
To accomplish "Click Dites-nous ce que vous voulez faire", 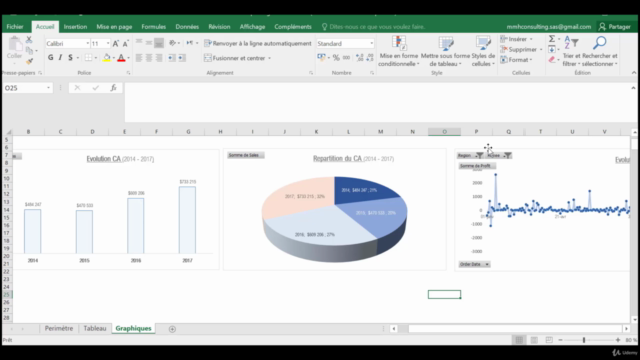I will coord(373,27).
